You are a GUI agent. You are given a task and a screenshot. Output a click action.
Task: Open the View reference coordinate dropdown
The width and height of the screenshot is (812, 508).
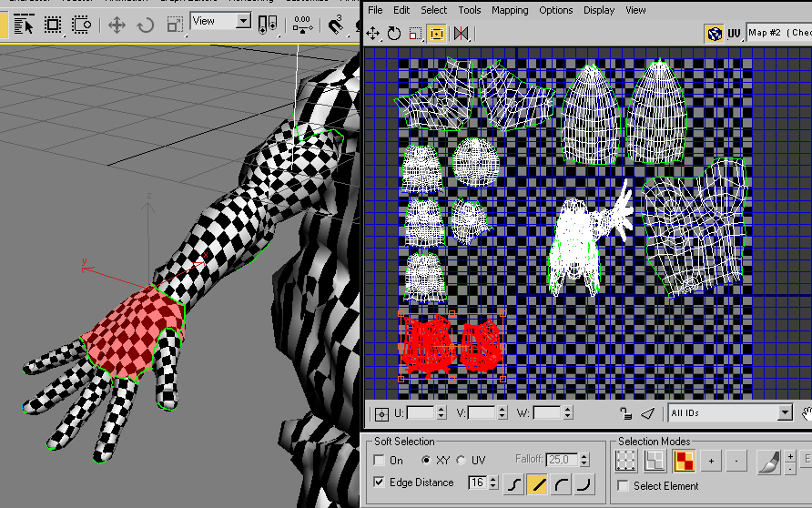pyautogui.click(x=220, y=21)
